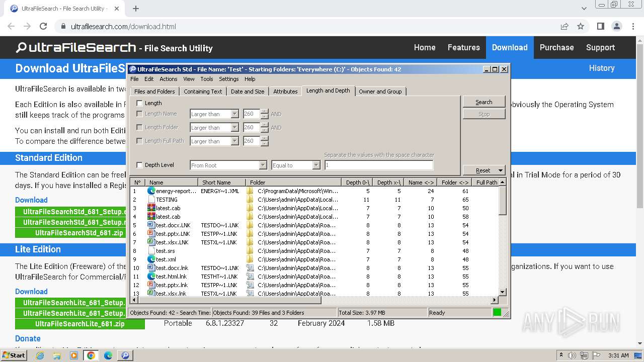644x362 pixels.
Task: Download UltraFileSearchLite_681.zip
Action: point(79,324)
